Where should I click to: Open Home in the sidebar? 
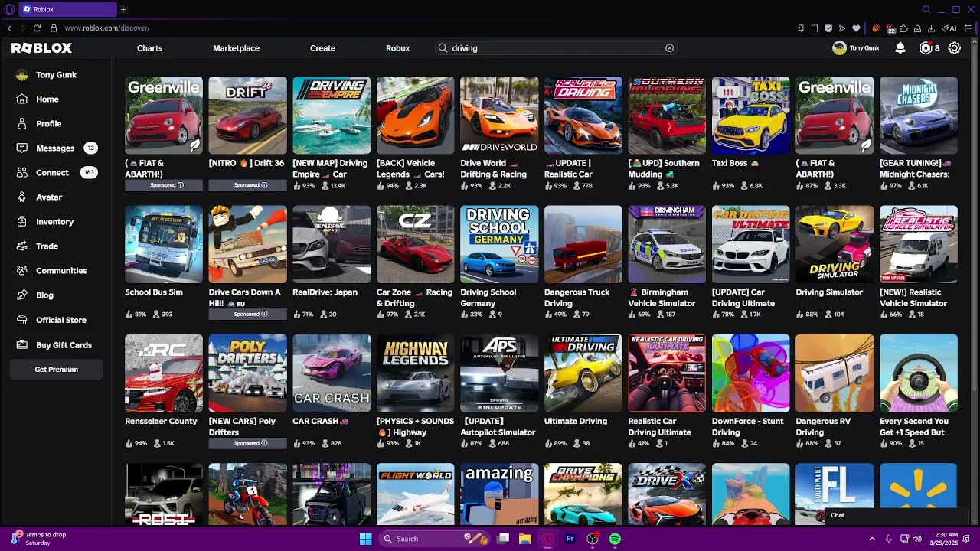click(47, 99)
